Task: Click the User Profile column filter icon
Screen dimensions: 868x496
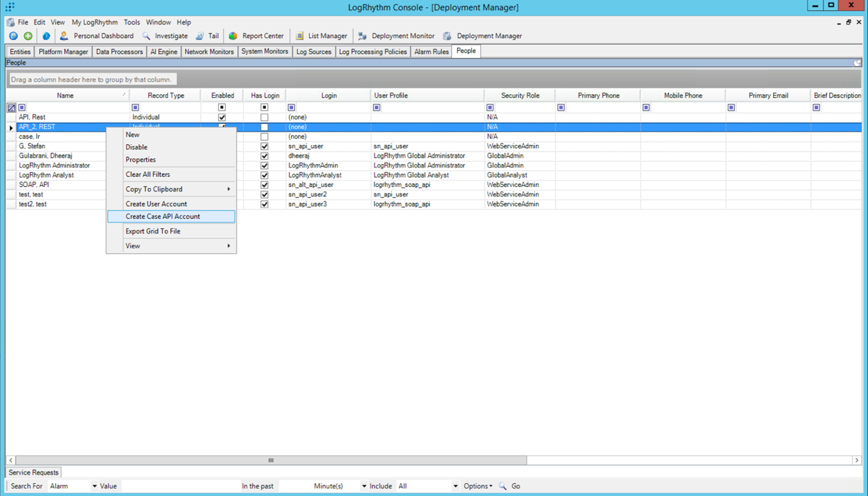Action: tap(377, 107)
